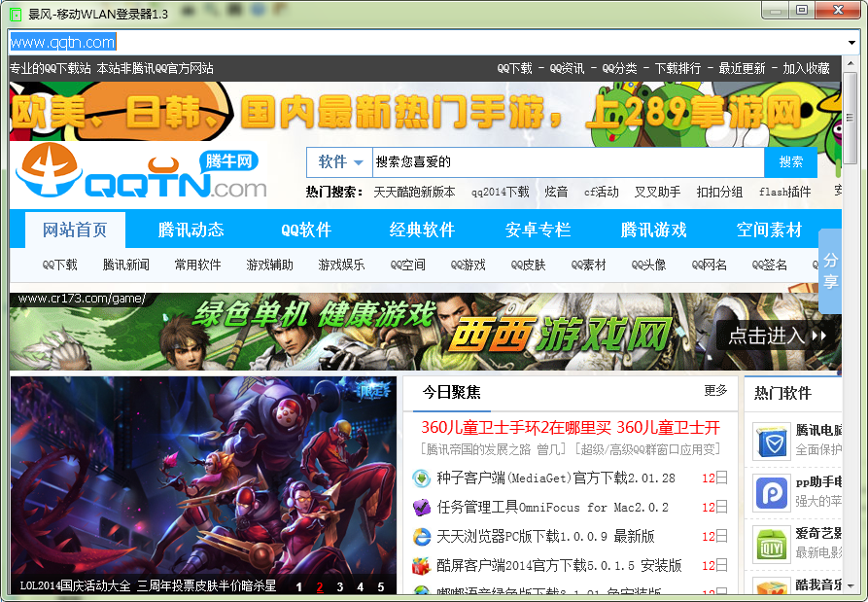Open the 安卓专栏 tab

538,230
